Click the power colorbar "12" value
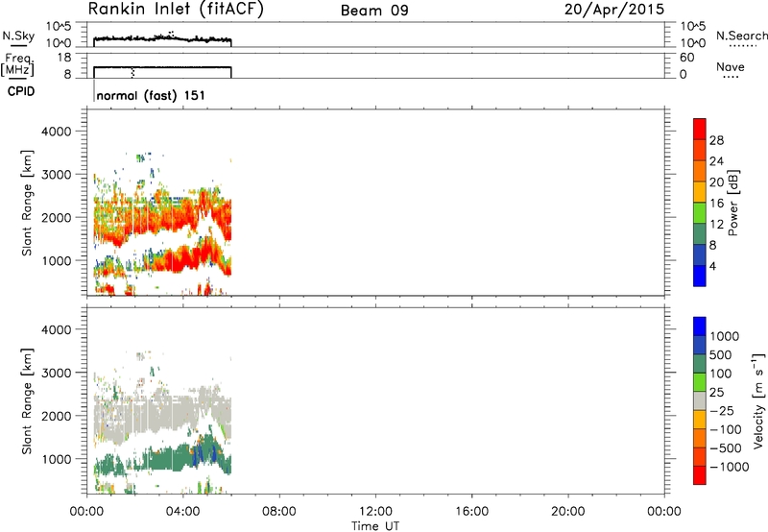 716,225
